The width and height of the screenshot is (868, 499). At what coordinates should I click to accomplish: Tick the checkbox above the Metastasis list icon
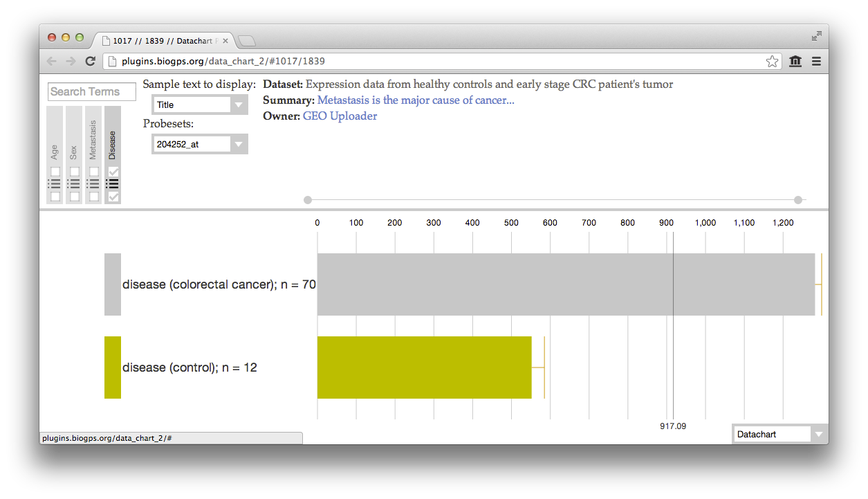click(94, 172)
